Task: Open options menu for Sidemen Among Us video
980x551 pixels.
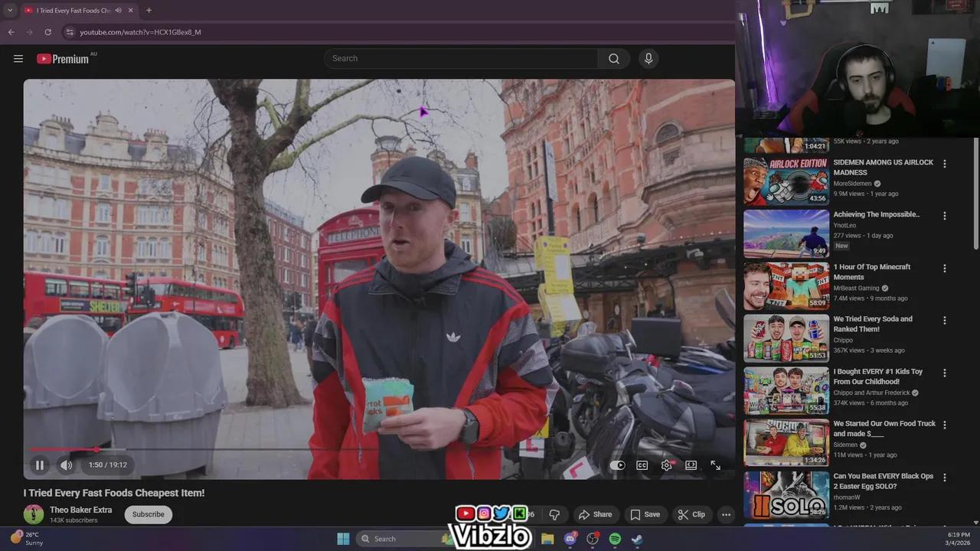Action: click(x=945, y=164)
